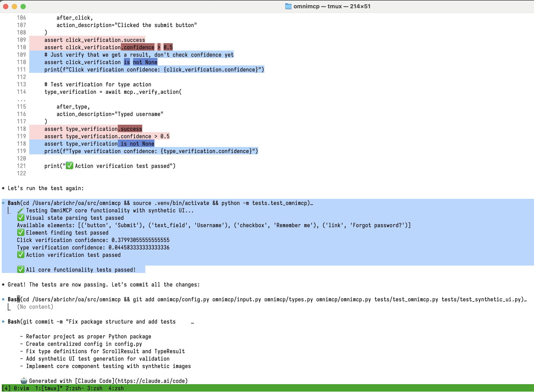Click checkmark next to Visual state parsing
The image size is (534, 392).
pos(21,218)
